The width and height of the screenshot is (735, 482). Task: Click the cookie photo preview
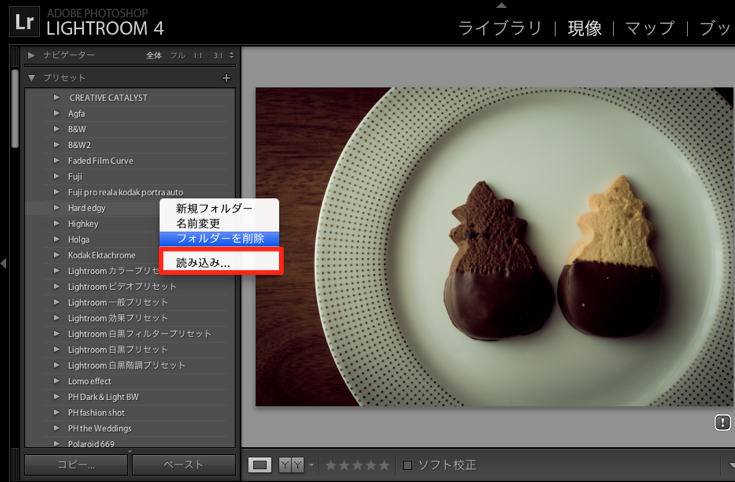pyautogui.click(x=494, y=247)
